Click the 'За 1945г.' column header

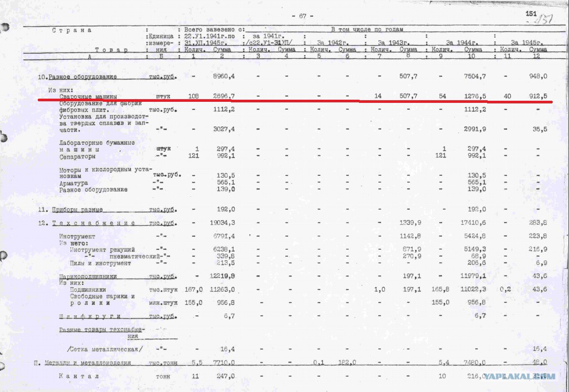pos(527,43)
